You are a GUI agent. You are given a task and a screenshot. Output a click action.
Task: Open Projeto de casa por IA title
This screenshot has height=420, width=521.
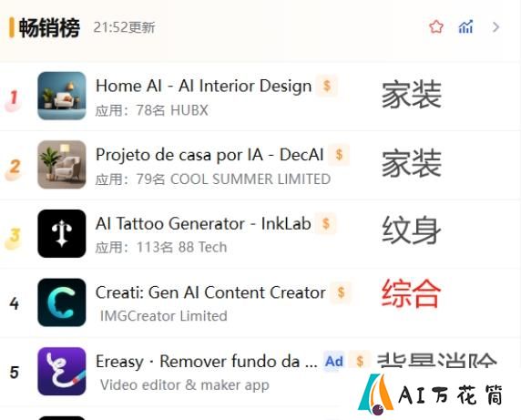(209, 155)
